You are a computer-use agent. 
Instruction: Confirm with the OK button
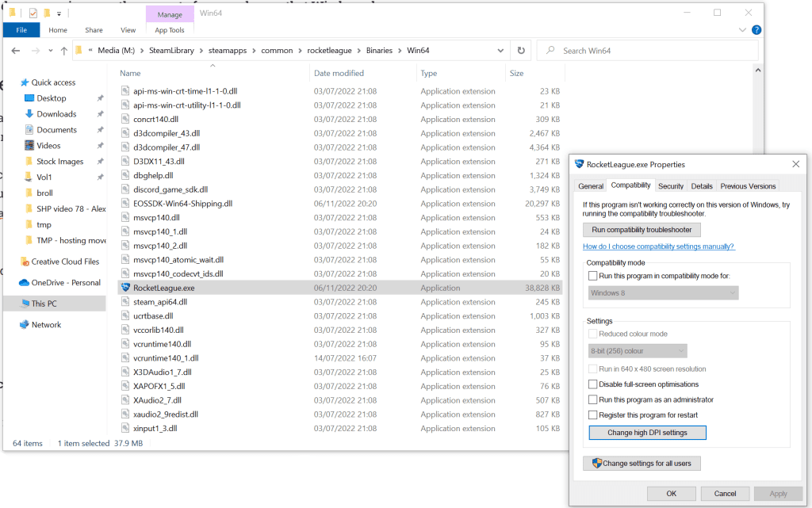pyautogui.click(x=671, y=494)
